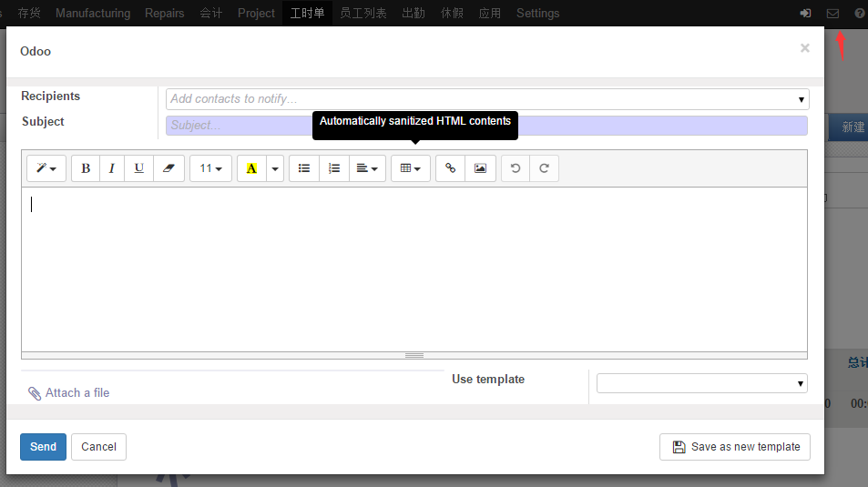Viewport: 868px width, 487px height.
Task: Click into the Subject input field
Action: (x=485, y=126)
